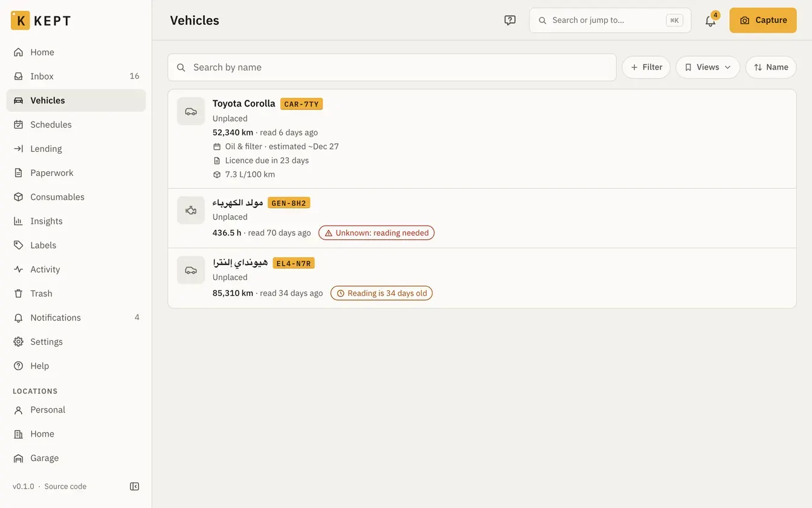Screen dimensions: 812x508
Task: Change sort order with Name button
Action: [771, 67]
